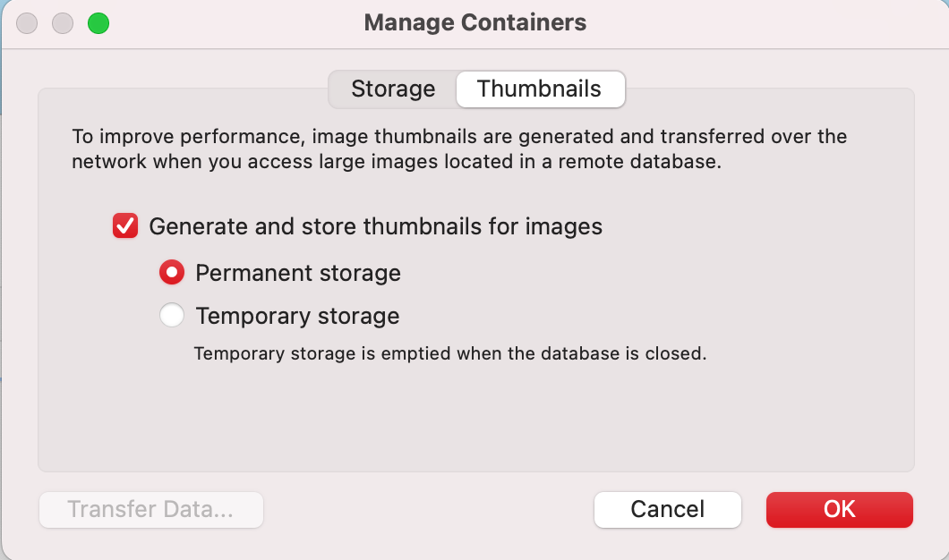Click the green zoom window button
Viewport: 949px width, 560px height.
98,23
